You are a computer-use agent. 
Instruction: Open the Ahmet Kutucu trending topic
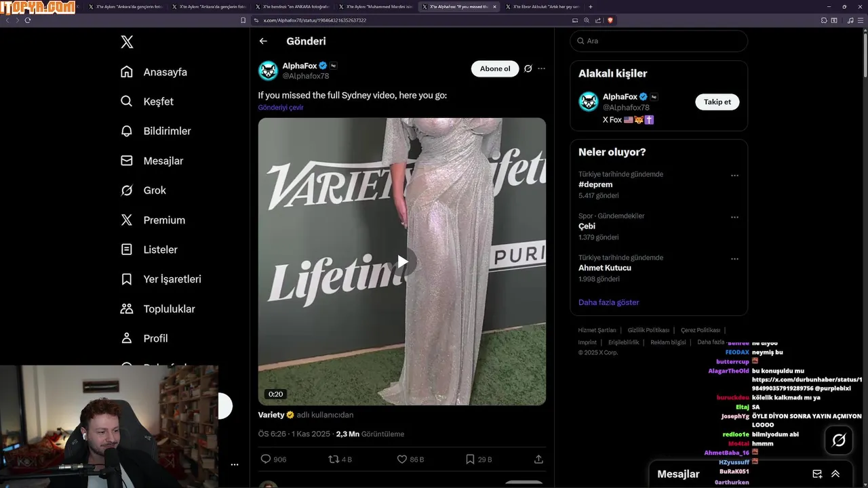click(x=605, y=268)
